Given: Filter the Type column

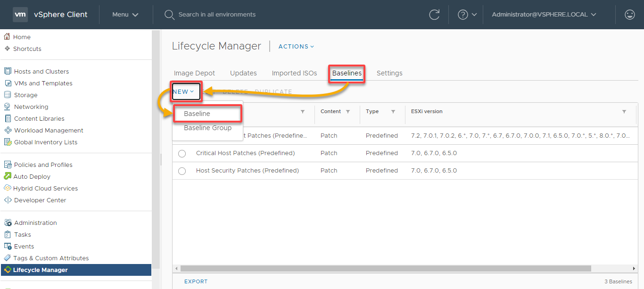Looking at the screenshot, I should [x=393, y=112].
